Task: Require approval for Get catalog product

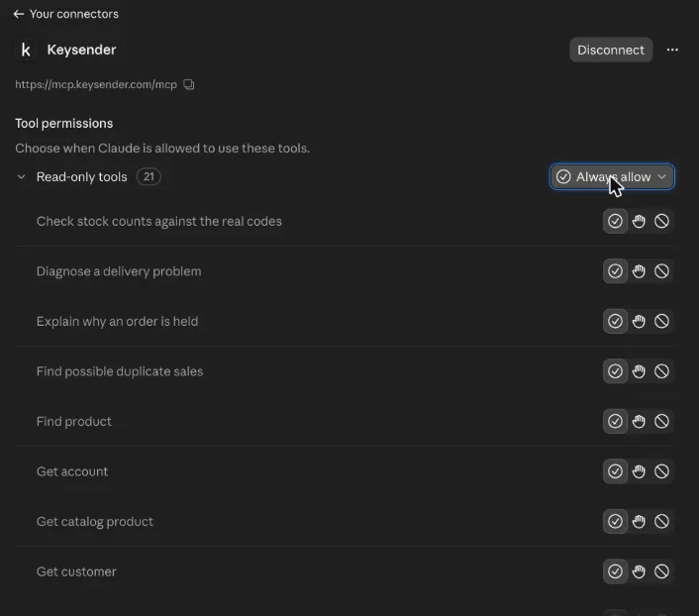Action: [x=639, y=521]
